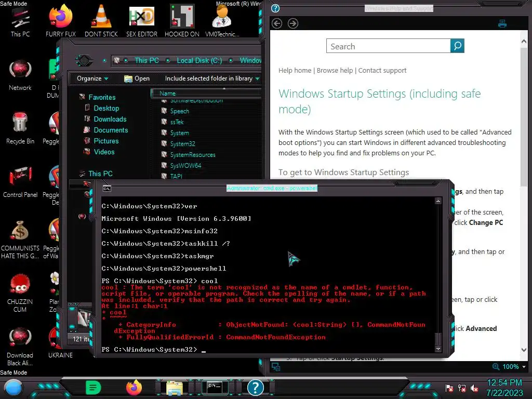Screen dimensions: 532x399
Task: Follow the Browse help link
Action: point(335,70)
